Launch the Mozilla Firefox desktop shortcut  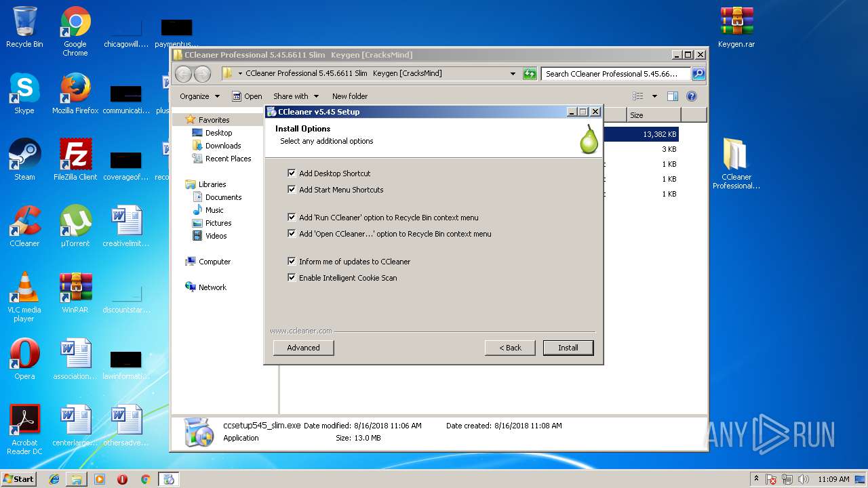[x=75, y=94]
